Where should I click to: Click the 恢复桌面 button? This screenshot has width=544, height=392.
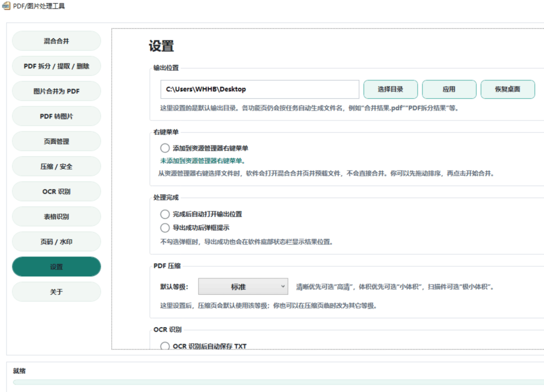click(508, 89)
